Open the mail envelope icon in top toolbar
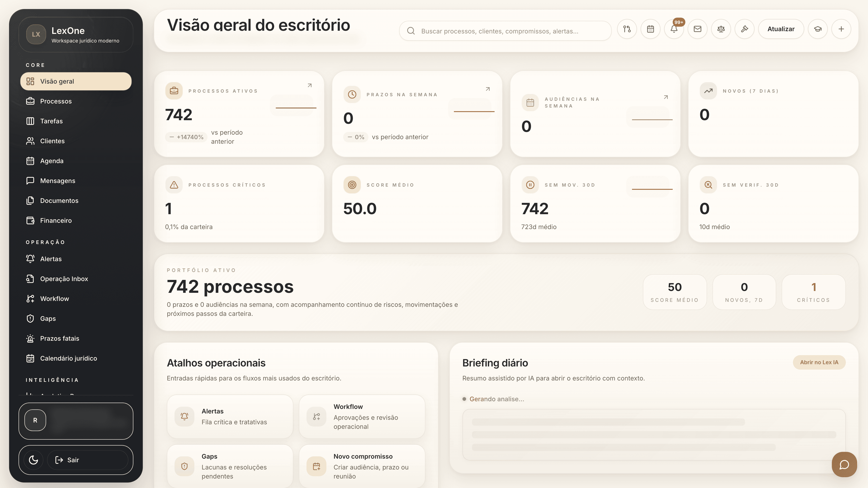 (698, 29)
